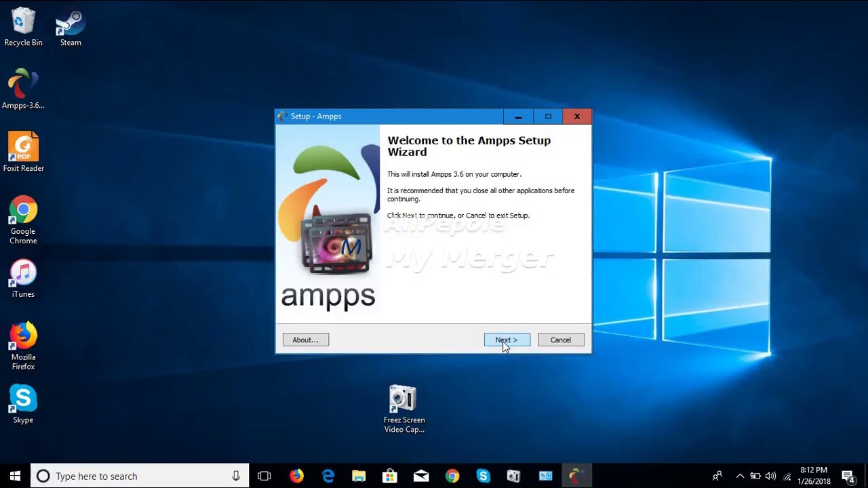Select the Recycle Bin desktop icon
Image resolution: width=868 pixels, height=488 pixels.
click(x=23, y=27)
